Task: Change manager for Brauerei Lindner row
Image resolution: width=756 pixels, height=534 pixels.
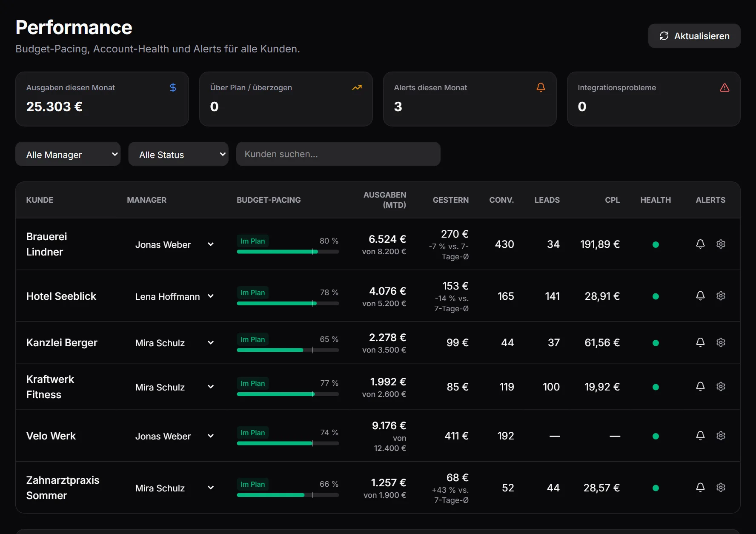Action: [175, 244]
